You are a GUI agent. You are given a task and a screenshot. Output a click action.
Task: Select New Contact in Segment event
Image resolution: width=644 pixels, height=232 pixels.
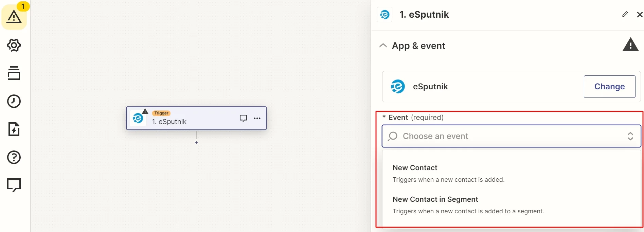tap(511, 205)
